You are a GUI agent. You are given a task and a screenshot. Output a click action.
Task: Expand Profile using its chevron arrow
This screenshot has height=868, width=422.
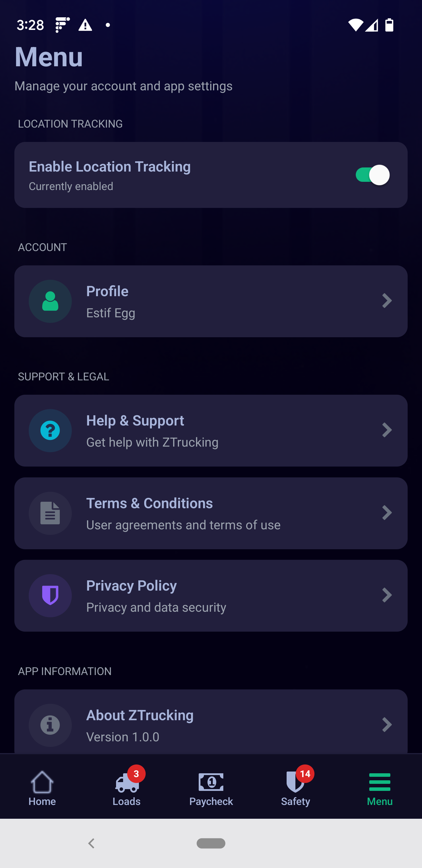[387, 301]
